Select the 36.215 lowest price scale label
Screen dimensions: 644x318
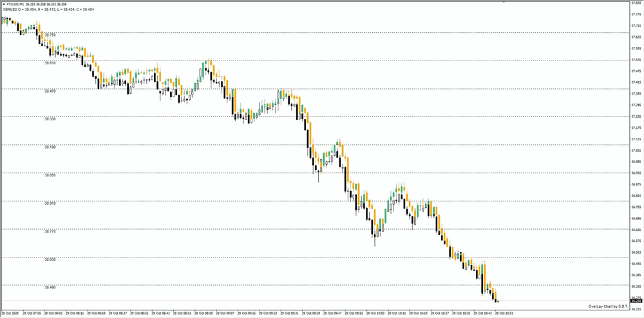[x=637, y=308]
